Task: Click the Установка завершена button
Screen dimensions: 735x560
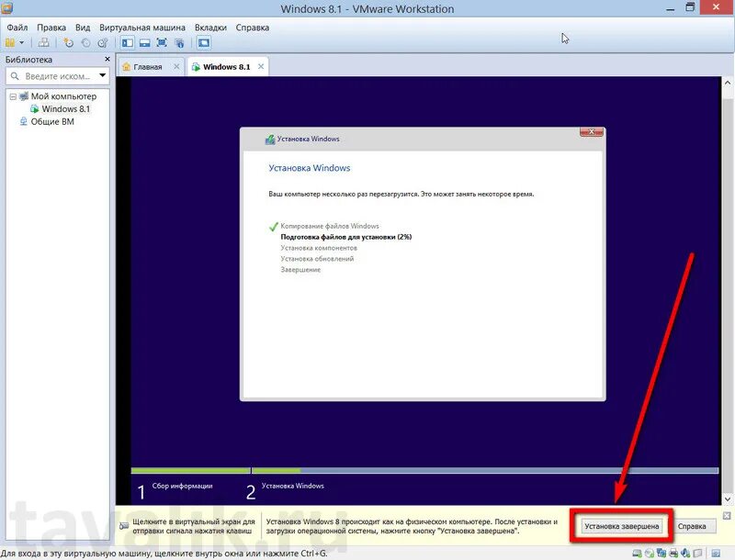Action: 622,526
